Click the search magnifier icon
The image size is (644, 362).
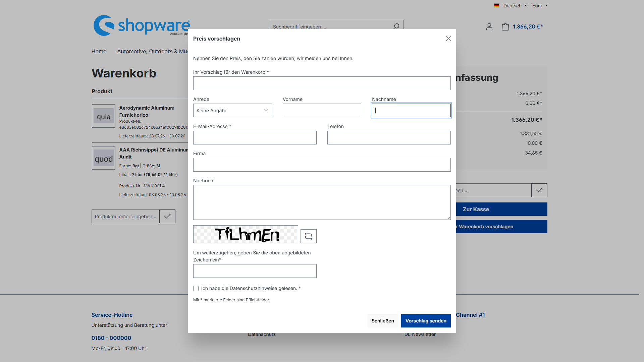[396, 26]
